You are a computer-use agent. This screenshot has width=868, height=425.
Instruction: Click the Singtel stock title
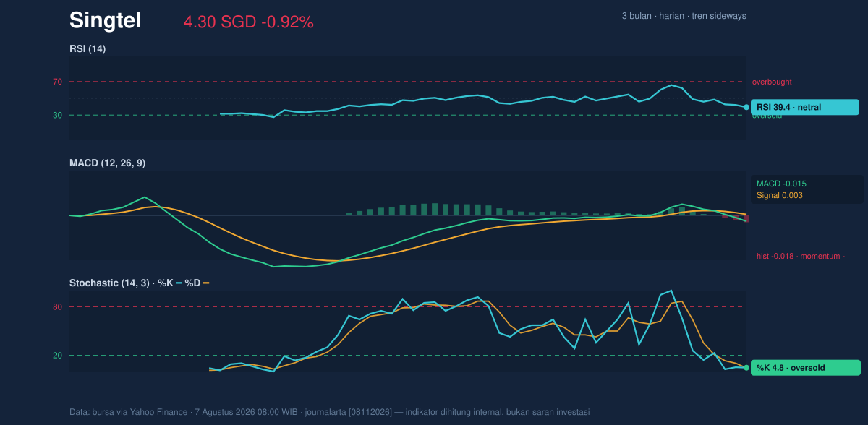(x=106, y=21)
